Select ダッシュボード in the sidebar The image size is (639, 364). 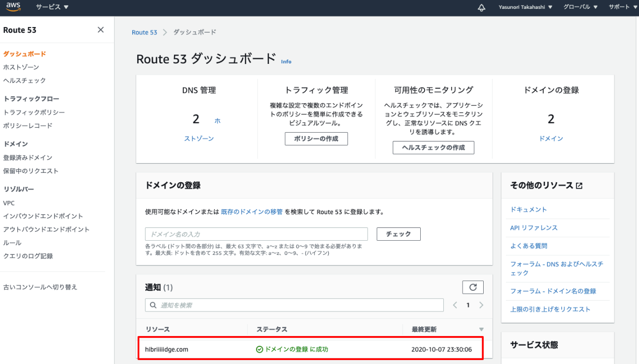(24, 54)
